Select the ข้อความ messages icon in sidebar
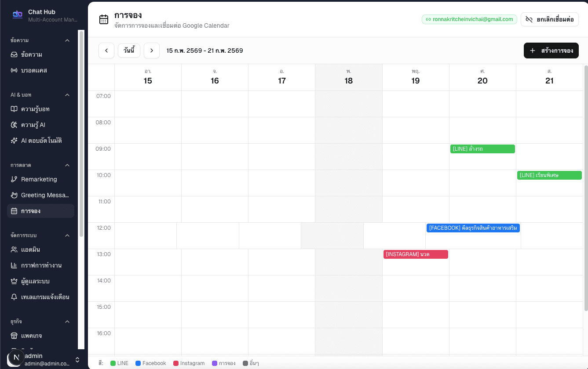 [x=15, y=54]
